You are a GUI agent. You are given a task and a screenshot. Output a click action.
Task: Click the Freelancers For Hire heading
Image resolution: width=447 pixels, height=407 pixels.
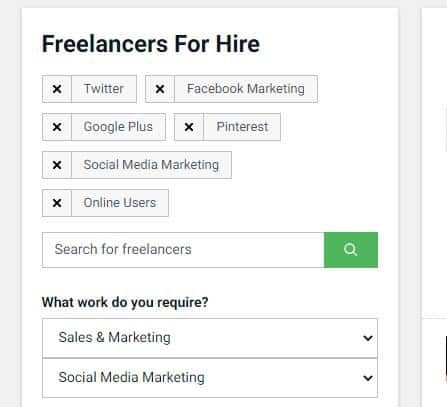tap(151, 44)
